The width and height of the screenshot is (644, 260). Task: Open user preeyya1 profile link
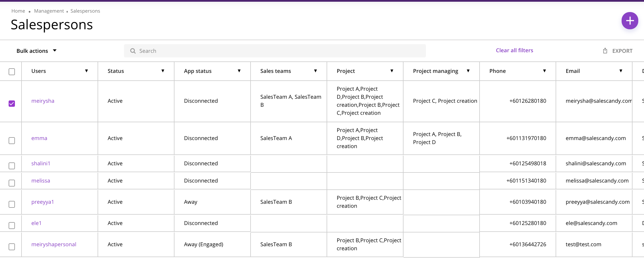[x=42, y=202]
